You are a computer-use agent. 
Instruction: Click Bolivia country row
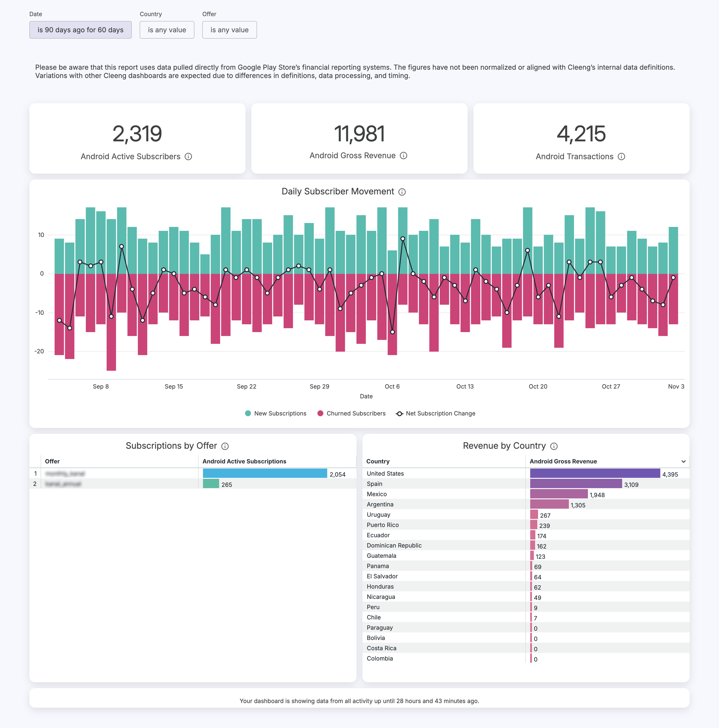526,638
